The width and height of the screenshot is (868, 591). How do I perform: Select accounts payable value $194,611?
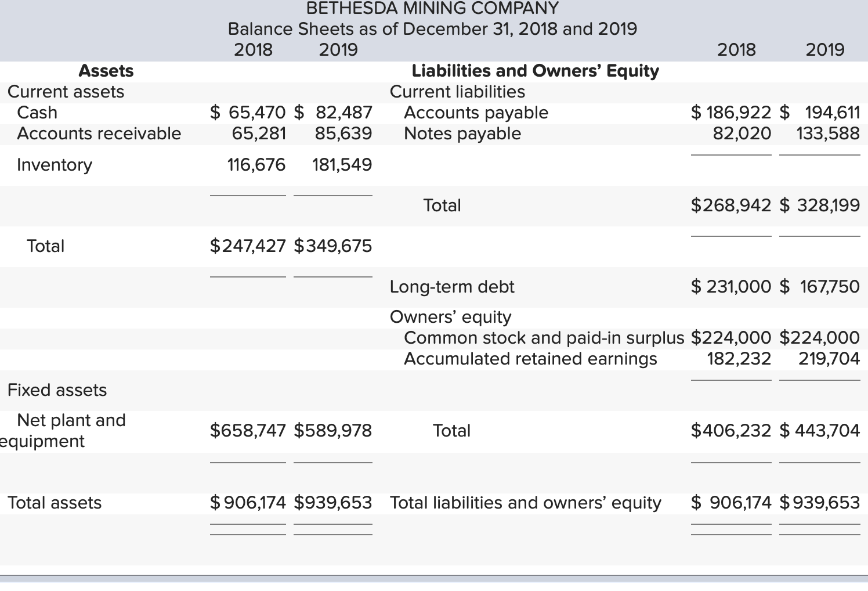click(x=820, y=112)
